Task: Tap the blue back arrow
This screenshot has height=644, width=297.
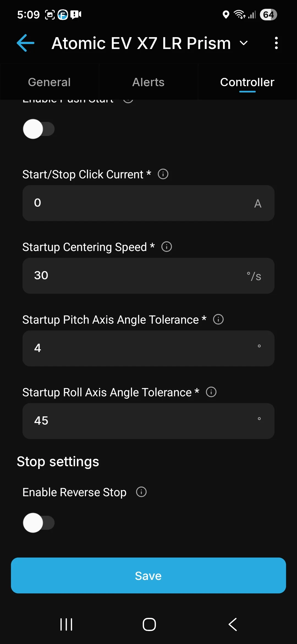Action: coord(26,43)
